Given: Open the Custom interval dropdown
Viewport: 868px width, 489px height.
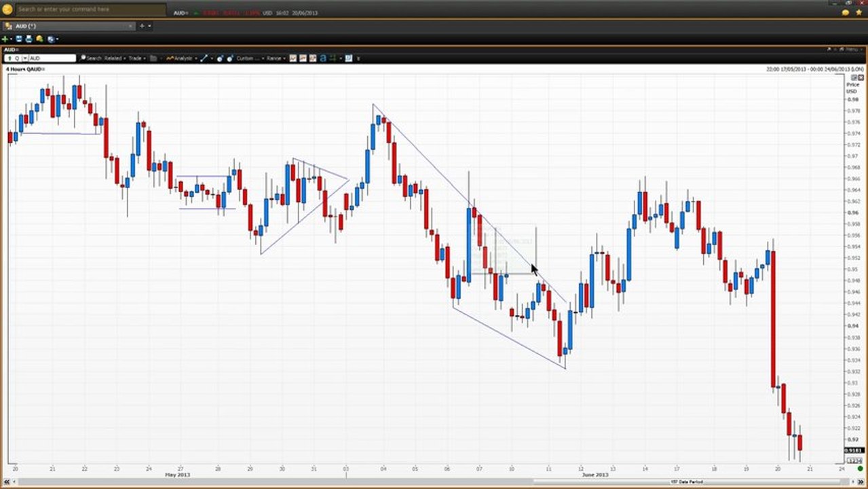Looking at the screenshot, I should [250, 58].
